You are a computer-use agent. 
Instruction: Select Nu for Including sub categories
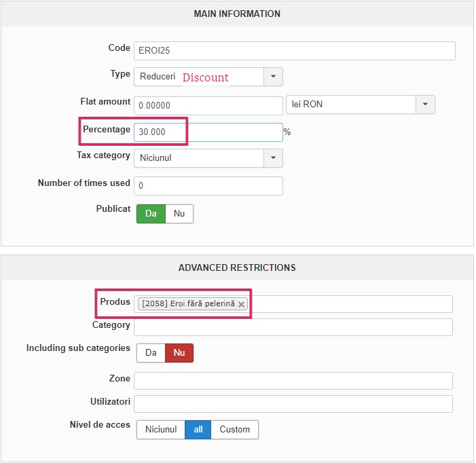pos(179,353)
